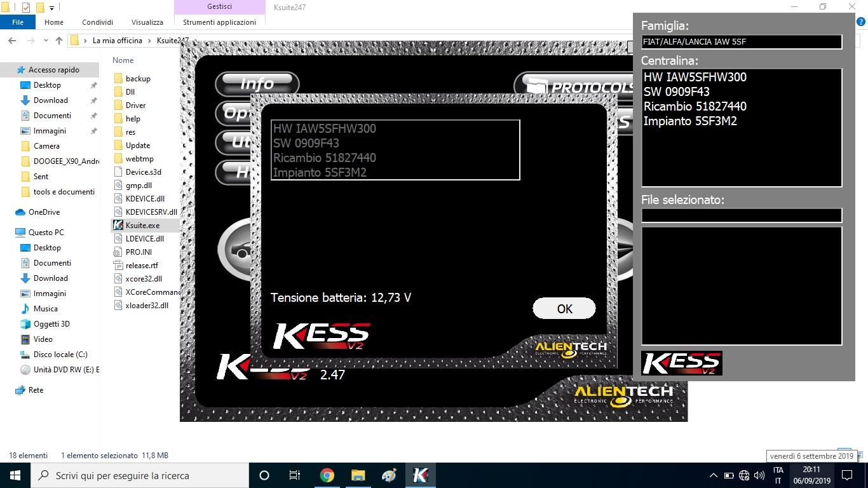The height and width of the screenshot is (488, 868).
Task: Select the line HW IAW5SFHW300 in Centralina box
Action: pyautogui.click(x=695, y=77)
